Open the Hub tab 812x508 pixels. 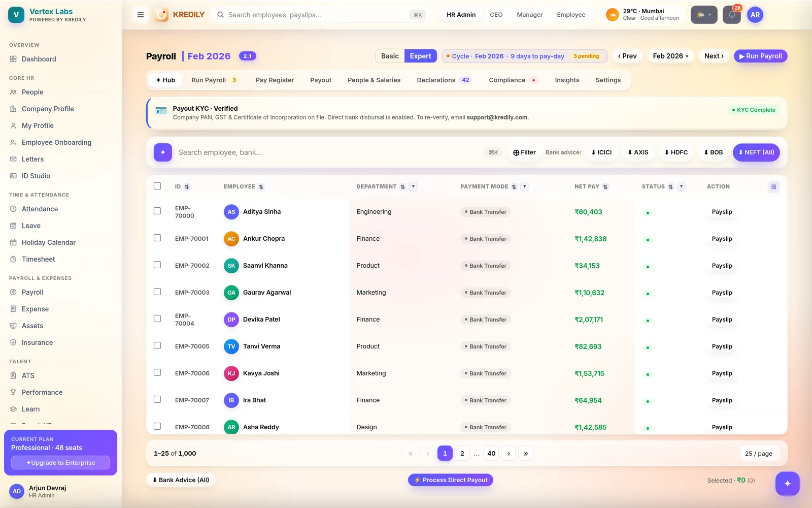[165, 80]
